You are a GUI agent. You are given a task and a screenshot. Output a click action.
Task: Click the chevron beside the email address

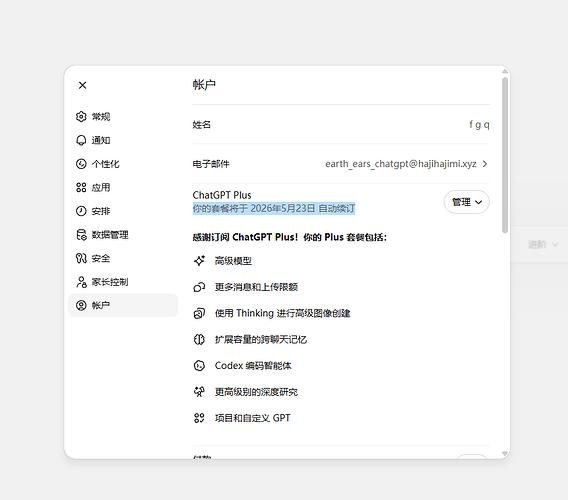(485, 164)
